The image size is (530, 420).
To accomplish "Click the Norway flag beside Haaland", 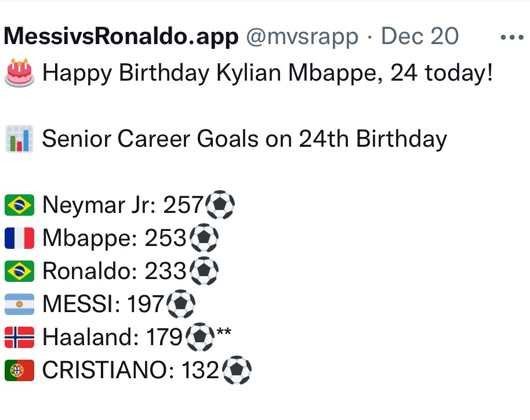I will [19, 337].
